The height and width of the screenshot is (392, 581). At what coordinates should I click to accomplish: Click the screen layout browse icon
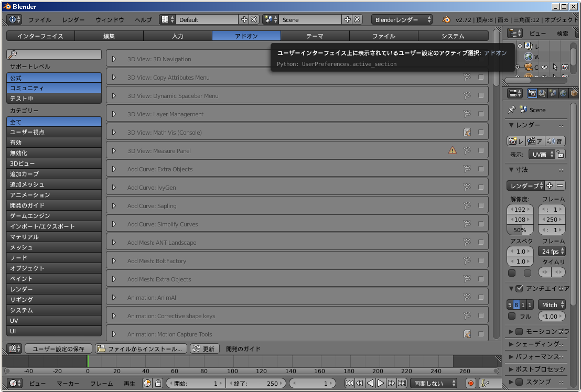click(x=167, y=19)
